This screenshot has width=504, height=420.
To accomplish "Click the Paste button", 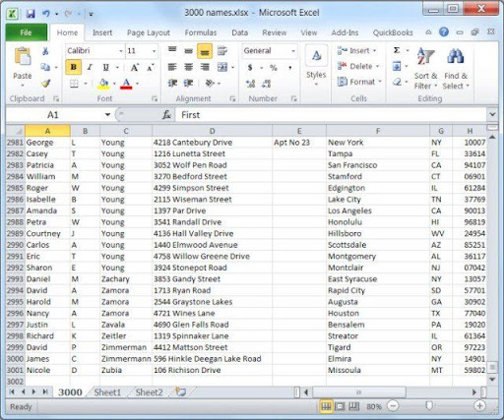I will point(23,67).
